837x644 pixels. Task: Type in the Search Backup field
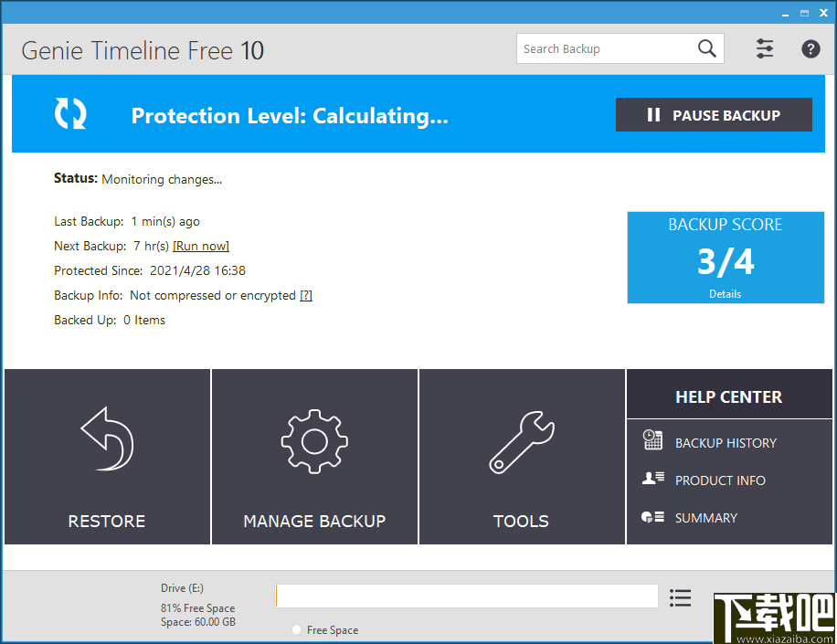(x=620, y=48)
